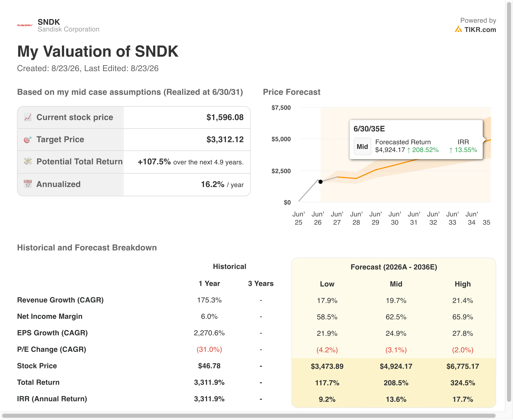
Task: Click the 'EPS Growth (CAGR)' row label
Action: coord(52,333)
